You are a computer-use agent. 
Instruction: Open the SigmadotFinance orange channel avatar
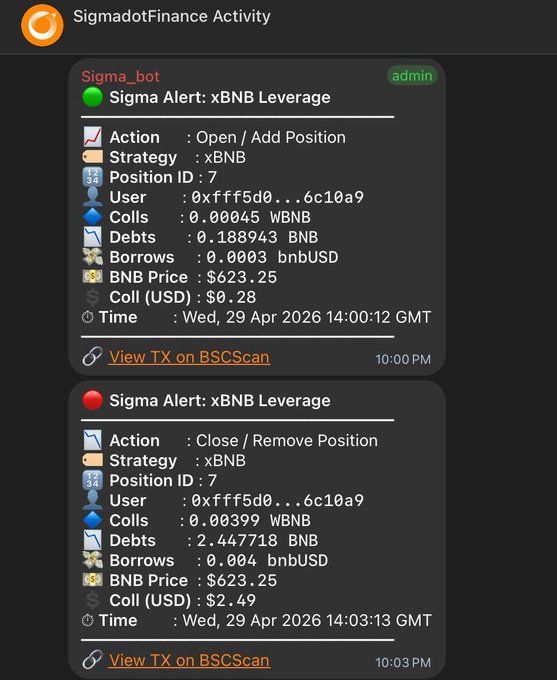pyautogui.click(x=42, y=25)
